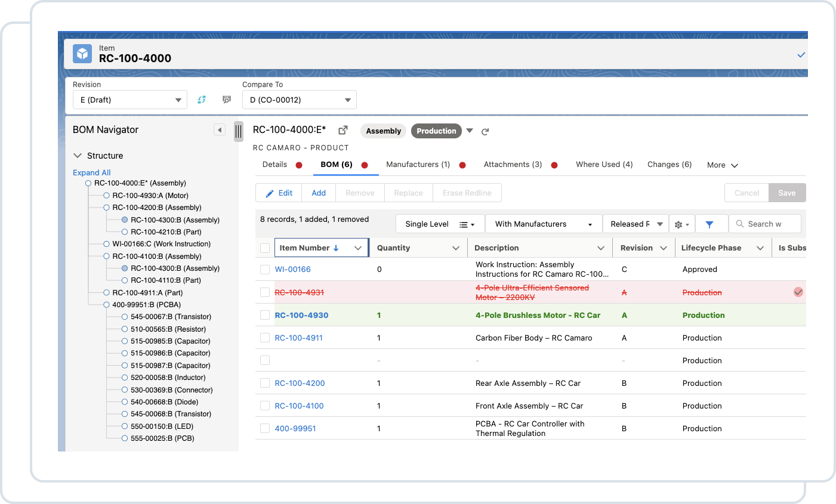Image resolution: width=836 pixels, height=504 pixels.
Task: Switch to the Manufacturers tab
Action: point(418,164)
